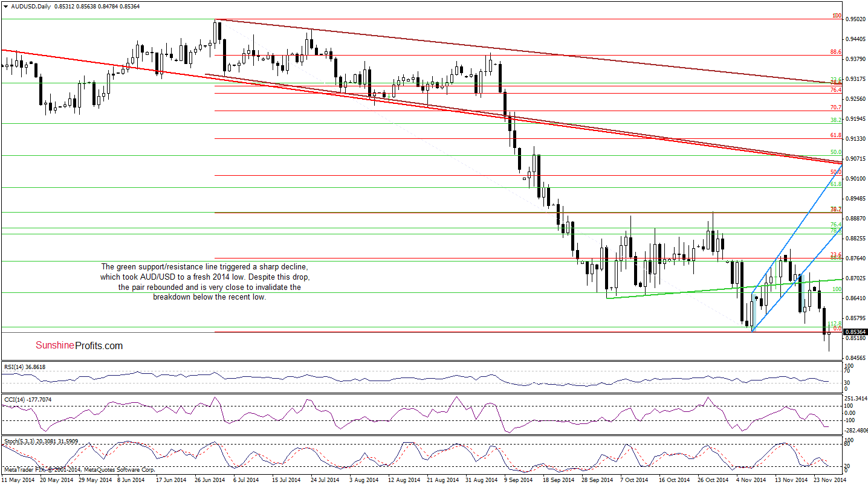This screenshot has width=868, height=485.
Task: Click the 24 Jul 2014 date label
Action: (x=325, y=480)
